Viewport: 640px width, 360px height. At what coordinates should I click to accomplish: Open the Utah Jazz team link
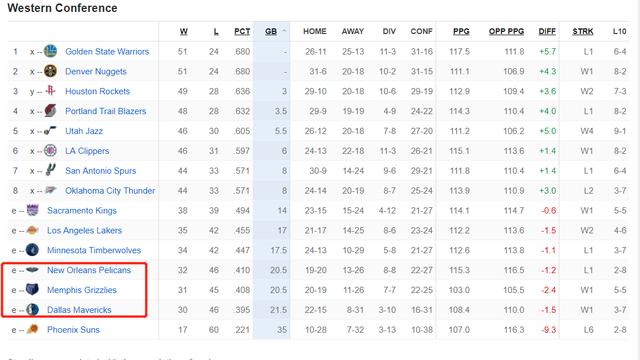[84, 131]
